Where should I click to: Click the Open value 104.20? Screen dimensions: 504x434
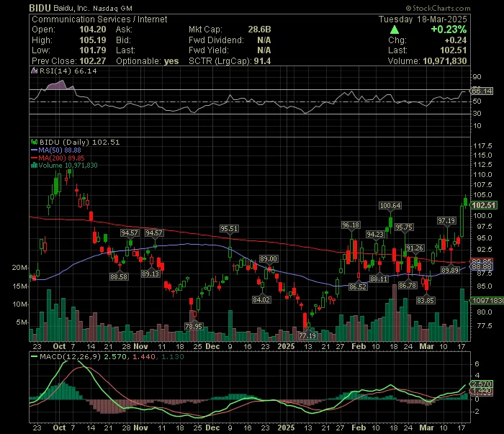[x=93, y=30]
